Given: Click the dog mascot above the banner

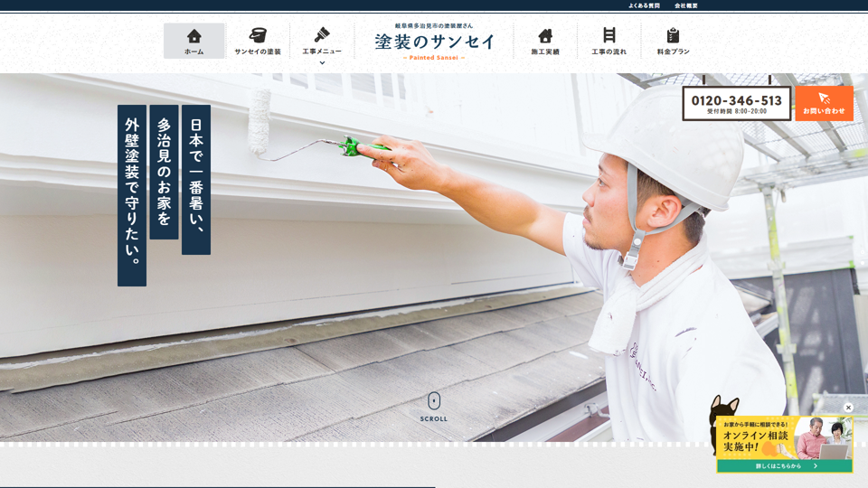Looking at the screenshot, I should (722, 409).
